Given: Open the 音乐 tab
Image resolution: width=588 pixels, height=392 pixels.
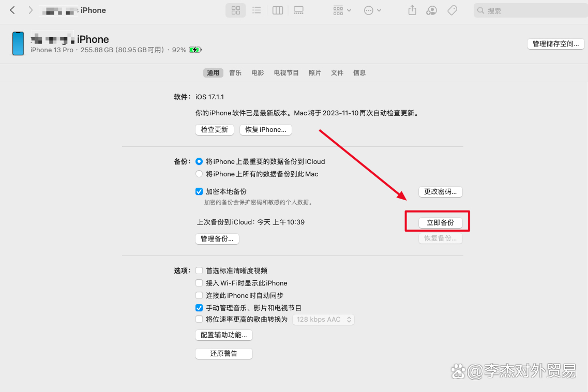Looking at the screenshot, I should (x=235, y=73).
